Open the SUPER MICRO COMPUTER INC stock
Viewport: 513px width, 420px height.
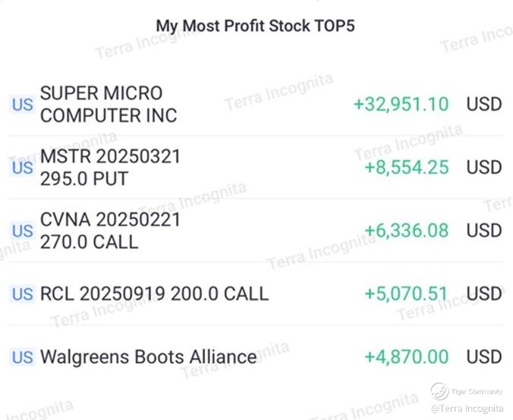109,105
